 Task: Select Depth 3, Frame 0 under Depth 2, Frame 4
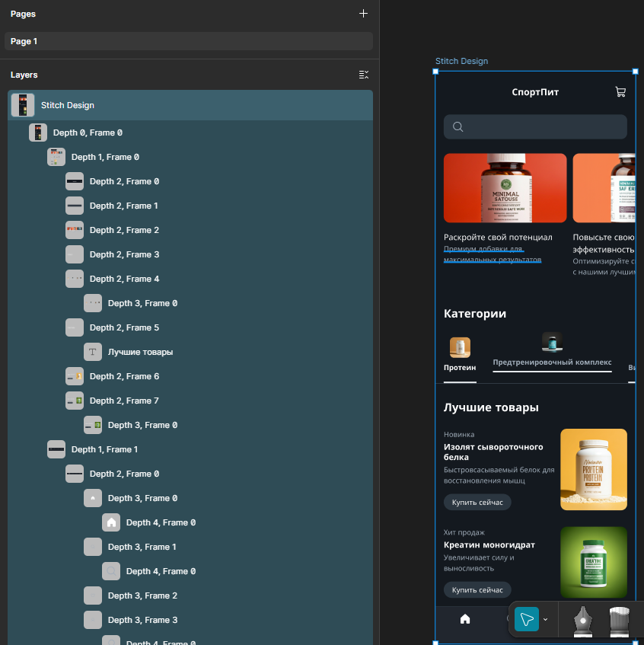tap(190, 303)
